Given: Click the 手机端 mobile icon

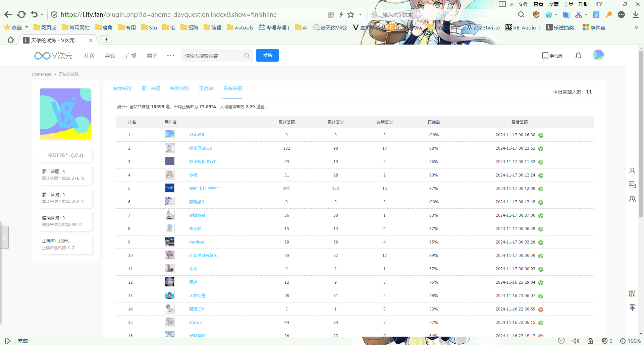Looking at the screenshot, I should 552,56.
